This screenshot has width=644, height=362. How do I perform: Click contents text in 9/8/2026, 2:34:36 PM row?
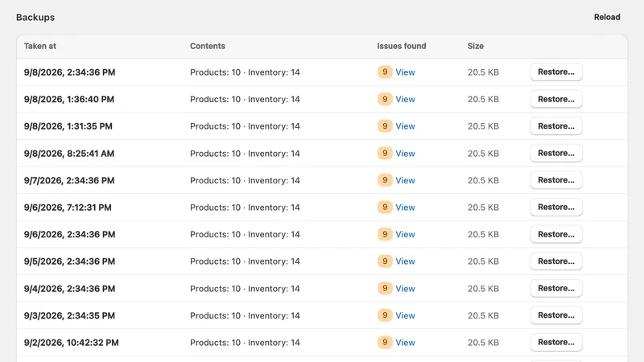click(x=245, y=72)
